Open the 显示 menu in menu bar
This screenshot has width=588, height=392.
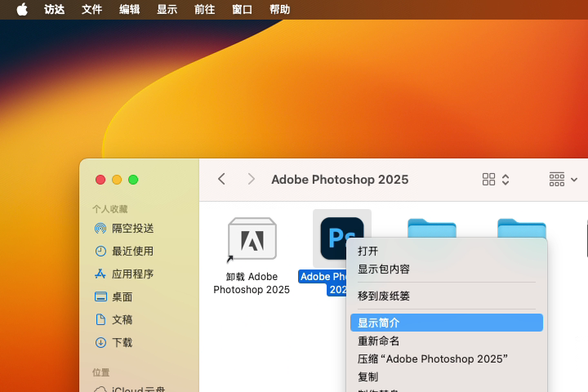pos(167,9)
